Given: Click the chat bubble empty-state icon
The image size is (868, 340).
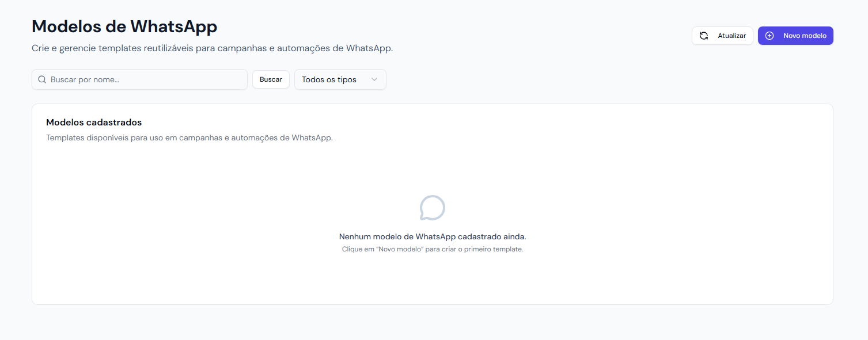Looking at the screenshot, I should 432,208.
